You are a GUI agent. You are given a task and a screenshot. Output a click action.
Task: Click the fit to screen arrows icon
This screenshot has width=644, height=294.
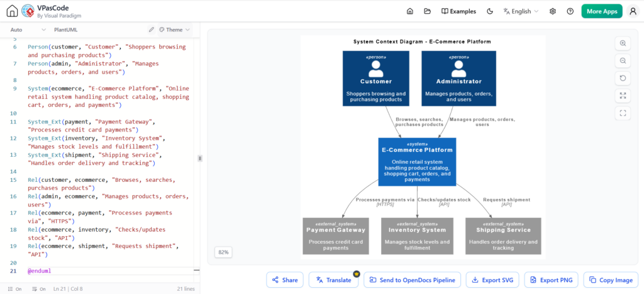(623, 96)
